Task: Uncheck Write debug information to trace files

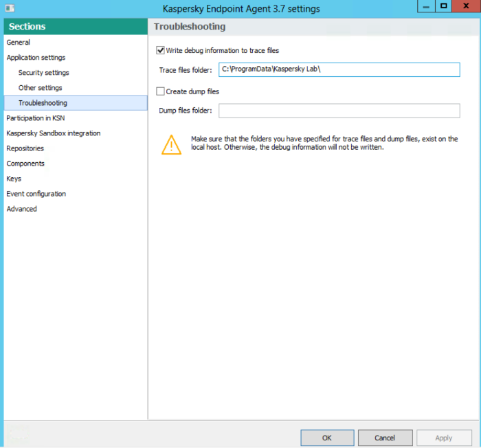Action: (160, 50)
